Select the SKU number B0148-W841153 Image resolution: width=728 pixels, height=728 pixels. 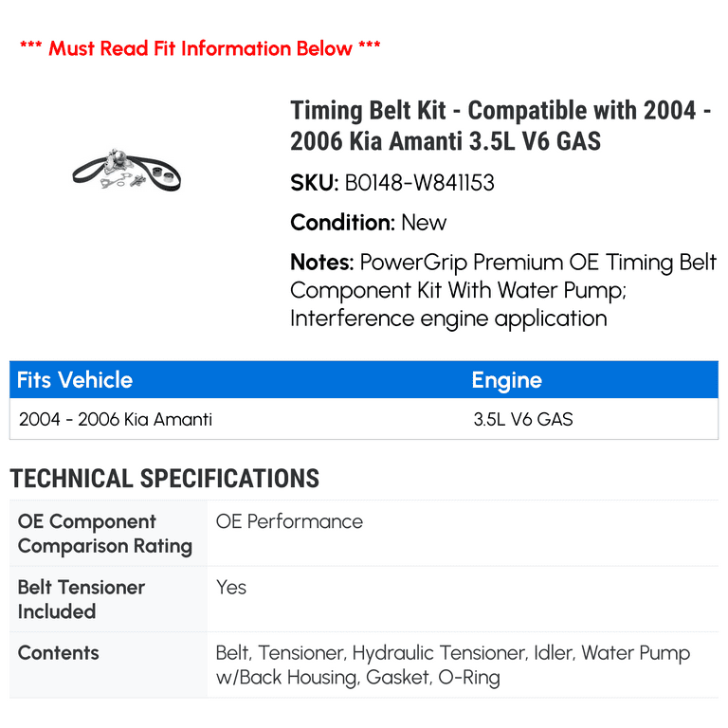tap(419, 182)
